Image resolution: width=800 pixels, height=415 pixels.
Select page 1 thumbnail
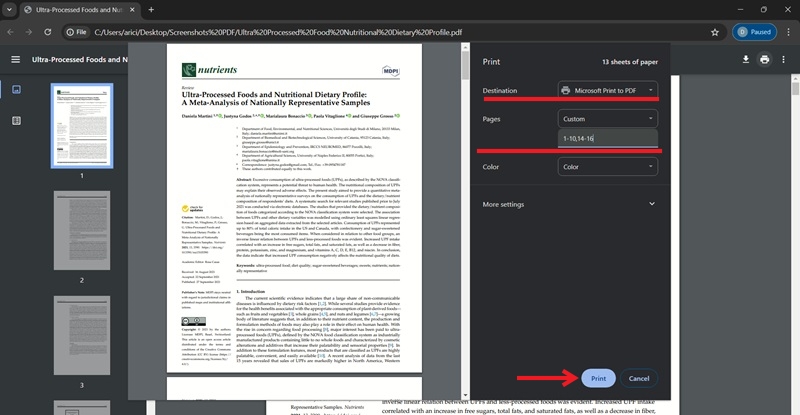(82, 126)
